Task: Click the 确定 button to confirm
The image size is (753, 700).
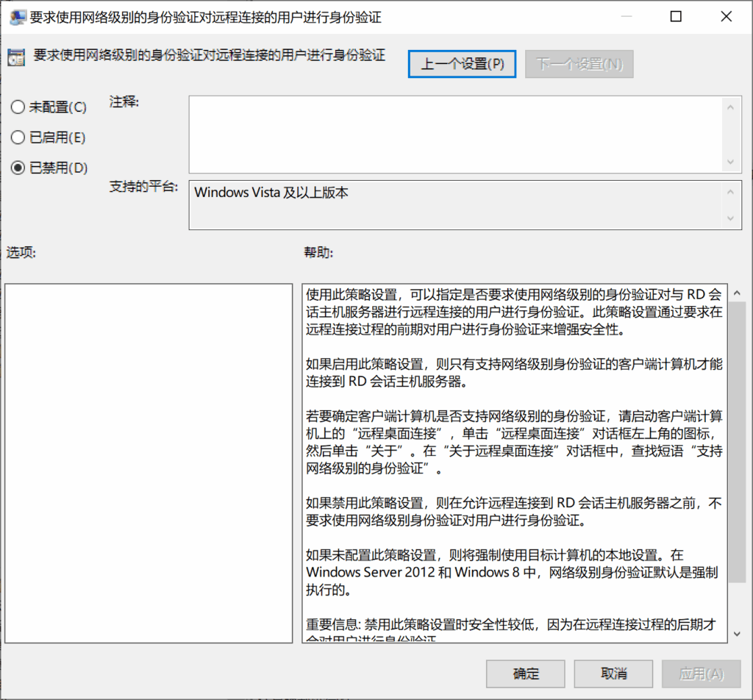Action: pyautogui.click(x=524, y=674)
